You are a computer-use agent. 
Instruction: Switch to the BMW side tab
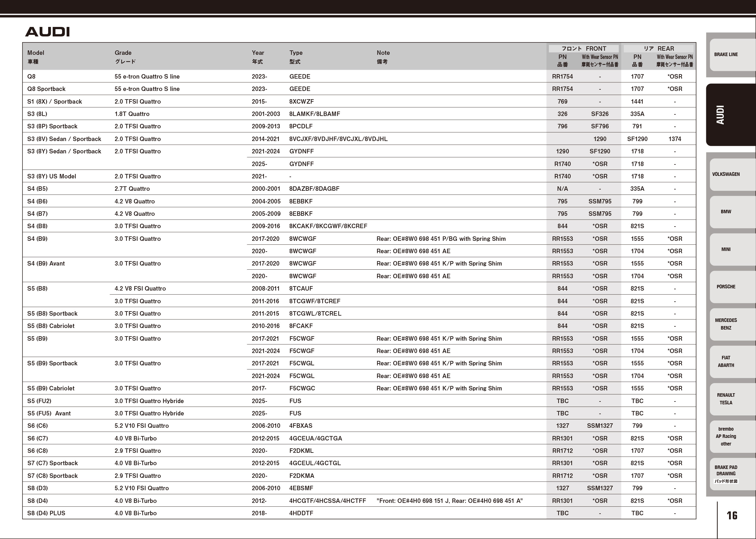pos(733,212)
